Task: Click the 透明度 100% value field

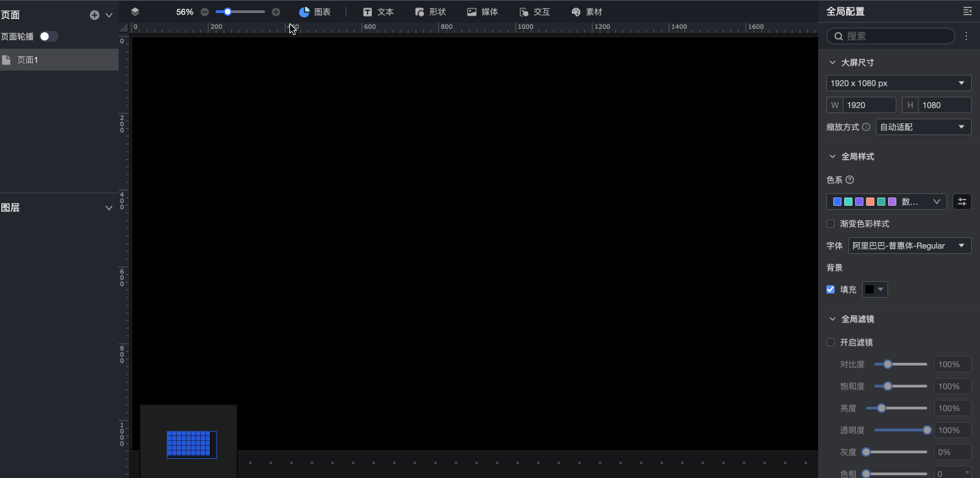Action: click(x=953, y=430)
